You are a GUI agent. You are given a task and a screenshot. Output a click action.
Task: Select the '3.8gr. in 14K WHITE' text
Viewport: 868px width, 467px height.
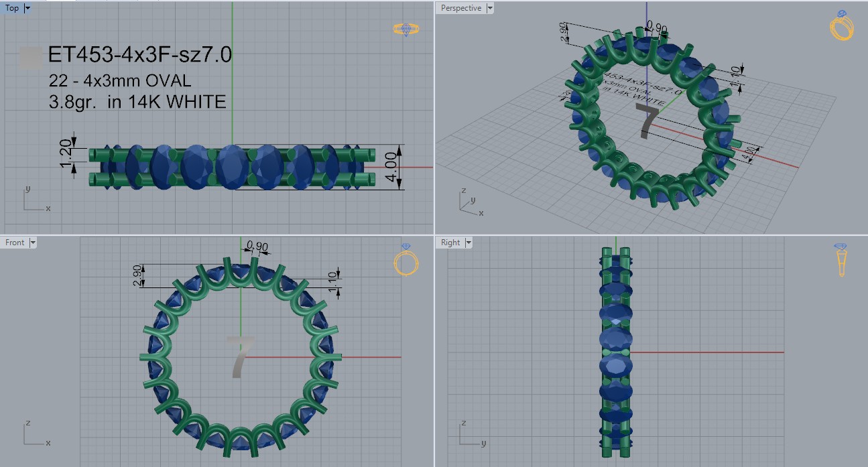click(x=137, y=102)
